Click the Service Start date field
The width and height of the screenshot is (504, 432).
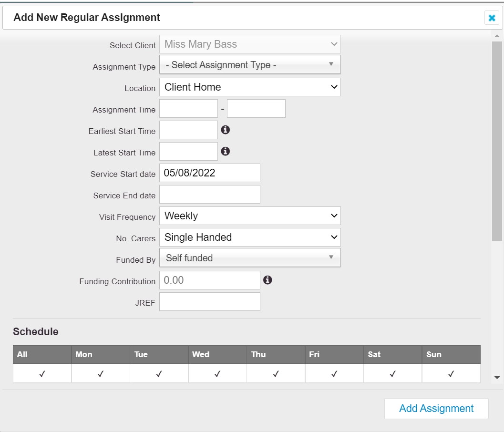point(210,173)
